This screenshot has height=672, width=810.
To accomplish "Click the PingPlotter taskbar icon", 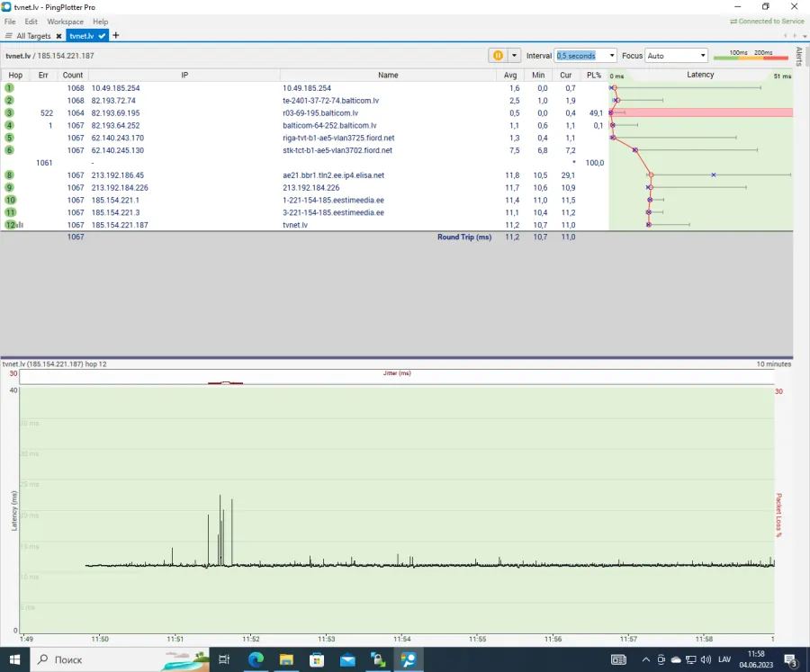I will point(409,659).
